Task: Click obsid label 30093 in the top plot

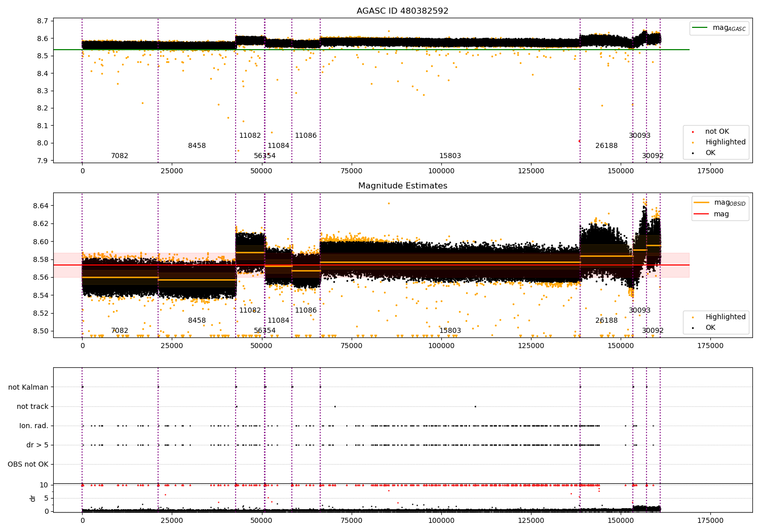Action: pyautogui.click(x=639, y=136)
